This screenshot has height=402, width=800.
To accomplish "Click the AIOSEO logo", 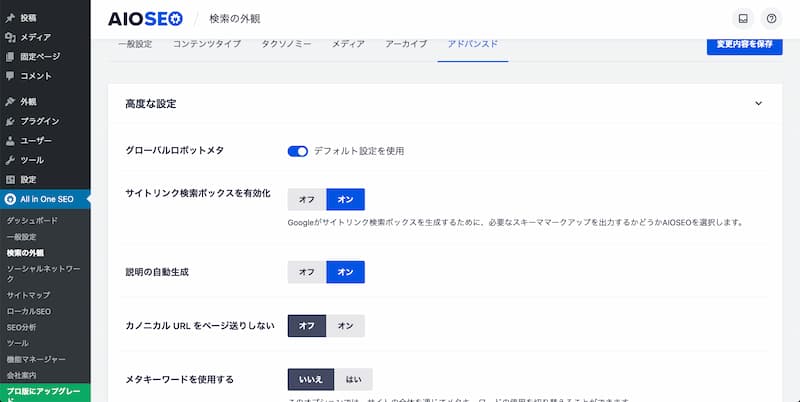I will tap(145, 19).
